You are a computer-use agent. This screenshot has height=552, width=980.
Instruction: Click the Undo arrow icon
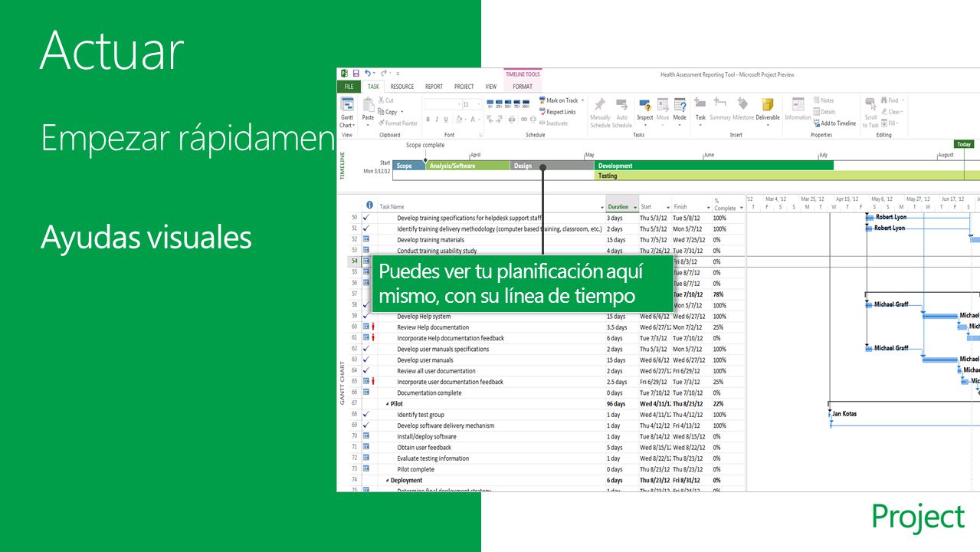tap(369, 74)
